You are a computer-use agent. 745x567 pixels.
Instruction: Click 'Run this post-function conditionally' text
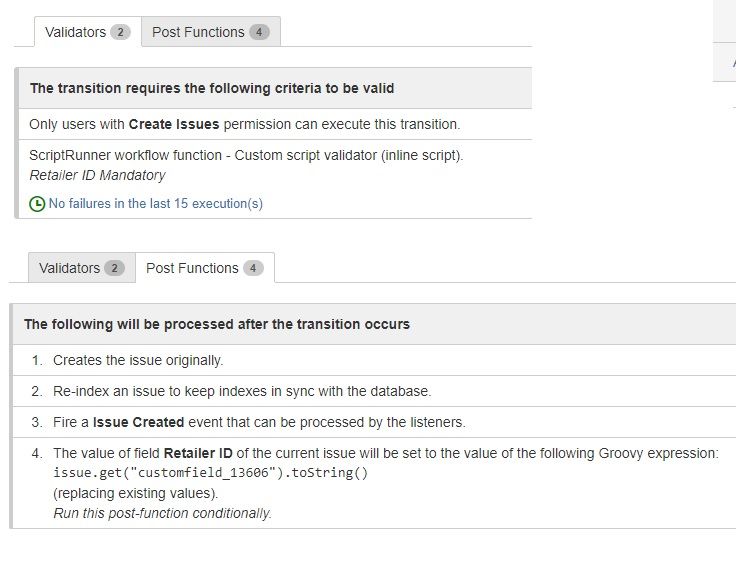162,513
